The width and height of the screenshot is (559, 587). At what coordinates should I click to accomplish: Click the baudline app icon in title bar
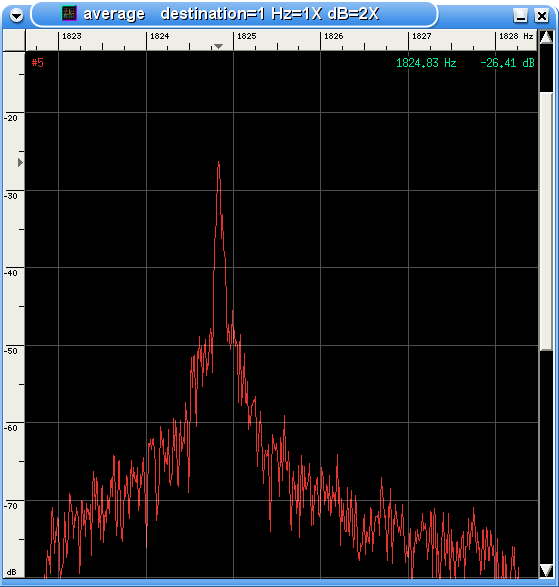[69, 13]
